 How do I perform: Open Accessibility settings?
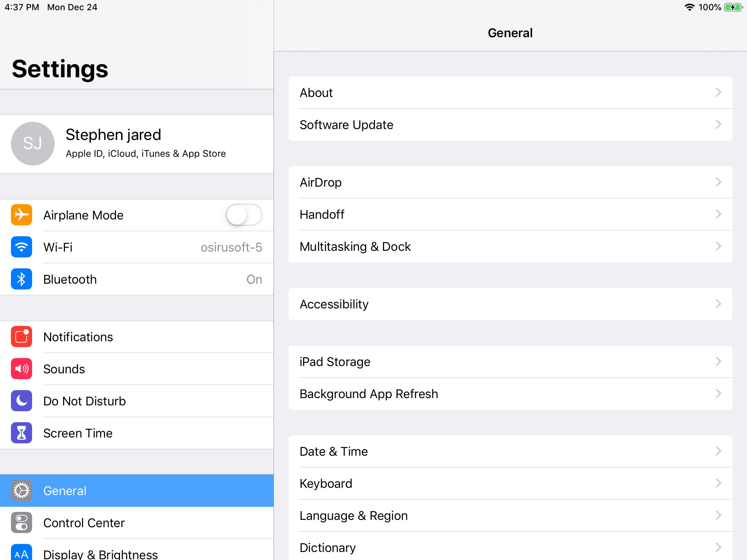pos(510,304)
